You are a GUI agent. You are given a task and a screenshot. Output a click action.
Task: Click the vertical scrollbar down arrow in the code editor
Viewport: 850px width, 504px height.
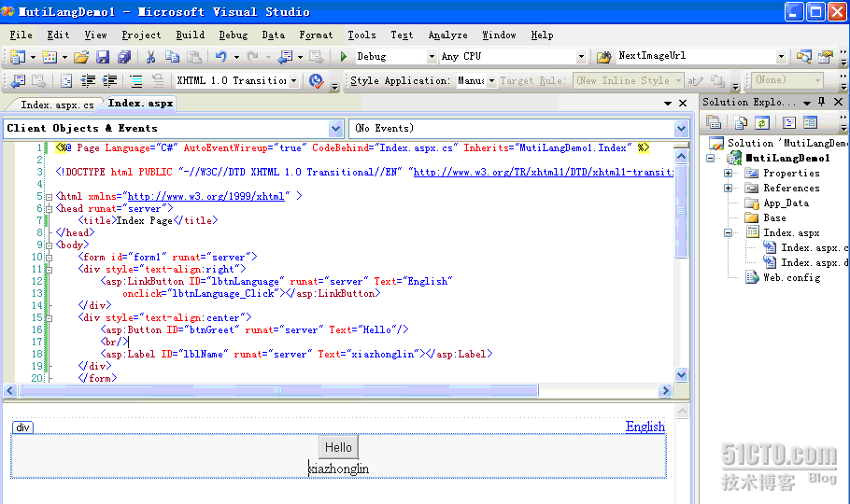[x=682, y=374]
